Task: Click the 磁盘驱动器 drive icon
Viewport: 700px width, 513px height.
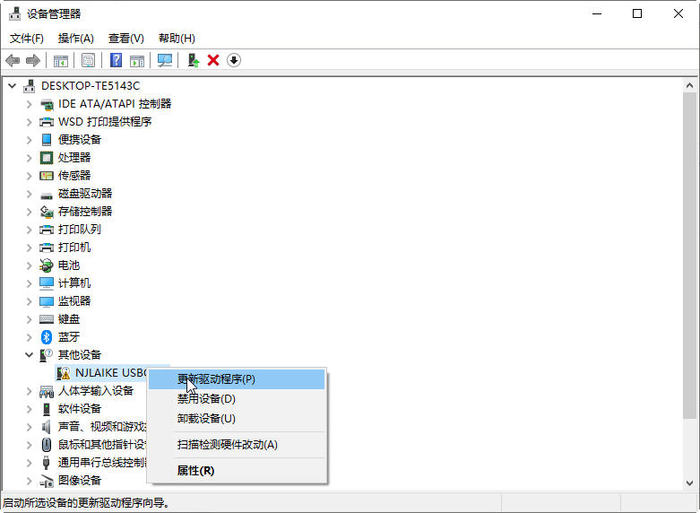Action: coord(46,195)
